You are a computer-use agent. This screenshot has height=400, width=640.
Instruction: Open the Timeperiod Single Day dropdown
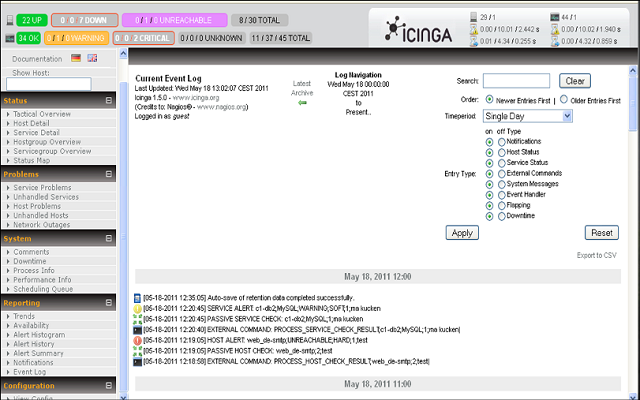(x=528, y=116)
